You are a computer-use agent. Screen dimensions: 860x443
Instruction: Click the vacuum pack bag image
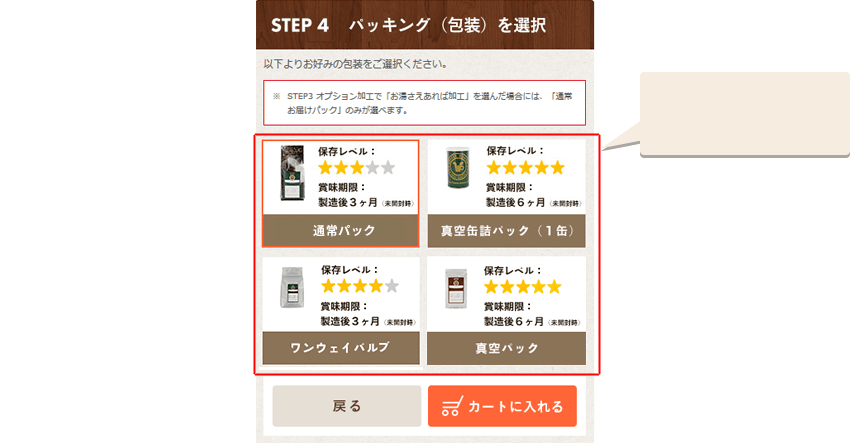tap(455, 289)
